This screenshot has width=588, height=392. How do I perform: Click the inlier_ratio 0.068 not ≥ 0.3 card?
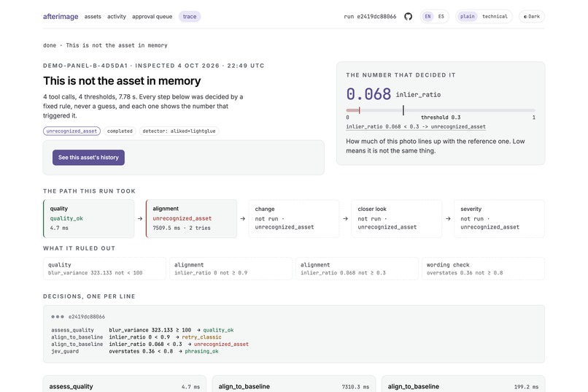pos(357,269)
